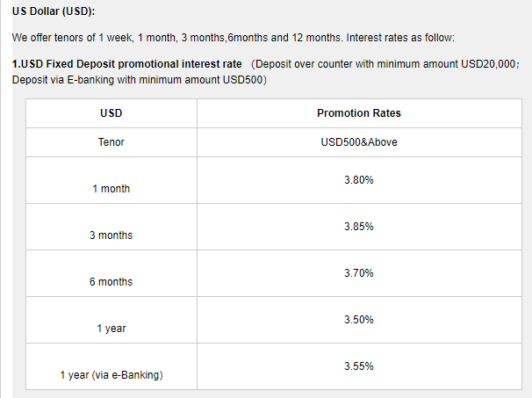The height and width of the screenshot is (398, 532).
Task: Click the 'Deposit via E-banking' minimum amount line
Action: pos(139,80)
